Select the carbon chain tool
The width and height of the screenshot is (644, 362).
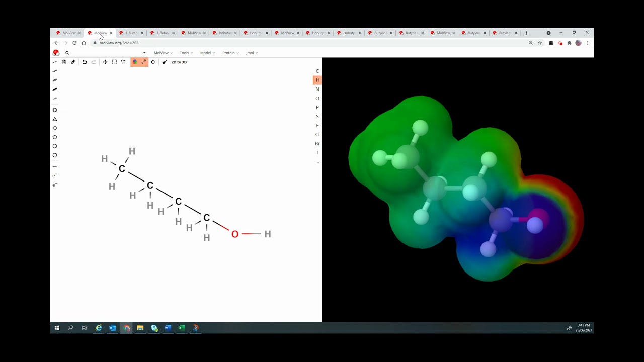pos(55,166)
